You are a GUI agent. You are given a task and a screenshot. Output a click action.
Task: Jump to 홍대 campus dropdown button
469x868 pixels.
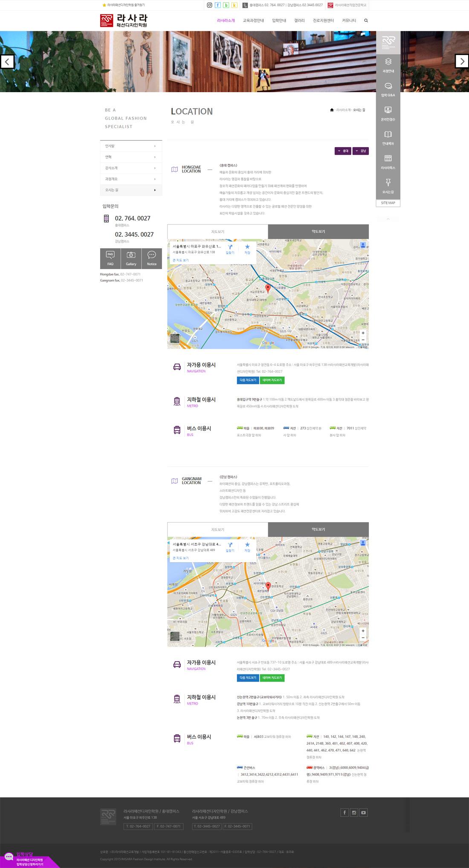[x=343, y=151]
